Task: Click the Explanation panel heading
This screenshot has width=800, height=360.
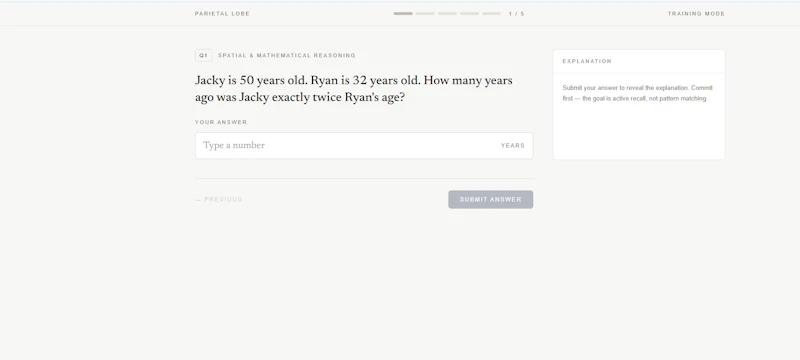Action: [x=587, y=61]
